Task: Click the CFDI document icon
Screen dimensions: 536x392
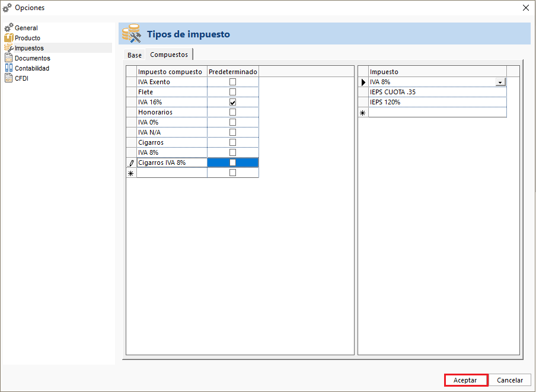Action: click(8, 78)
